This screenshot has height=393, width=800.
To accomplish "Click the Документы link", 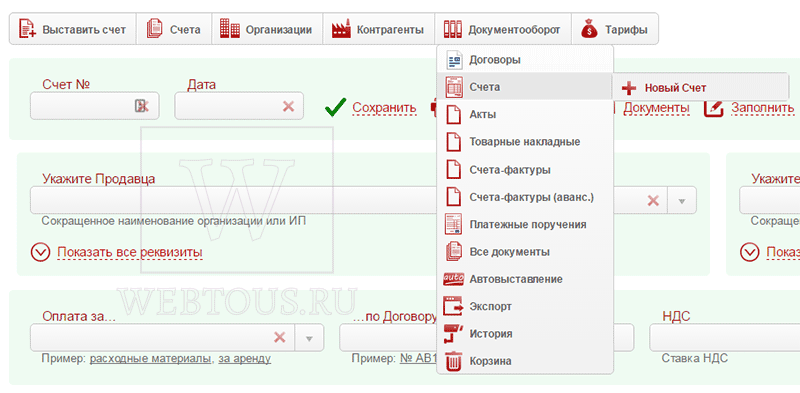I will 656,108.
